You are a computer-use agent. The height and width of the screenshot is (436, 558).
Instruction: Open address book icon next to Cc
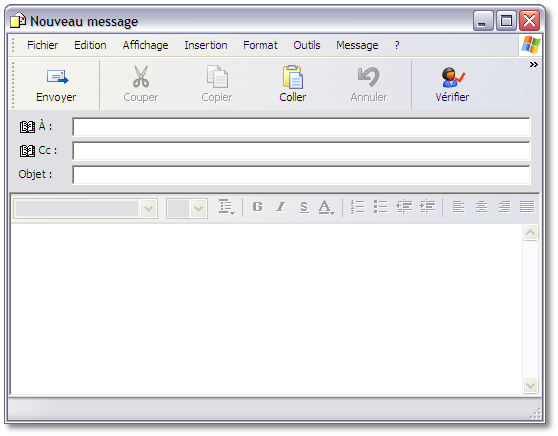27,151
